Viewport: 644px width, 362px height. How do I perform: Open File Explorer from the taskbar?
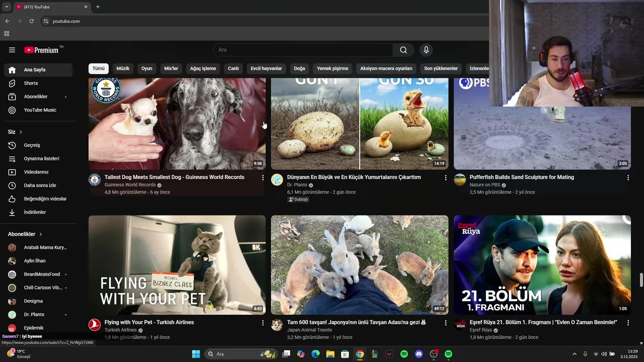pos(330,354)
